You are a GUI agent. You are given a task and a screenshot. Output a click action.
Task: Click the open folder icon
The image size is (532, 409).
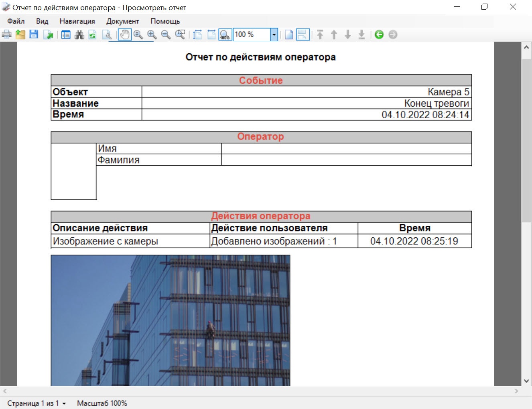[20, 35]
